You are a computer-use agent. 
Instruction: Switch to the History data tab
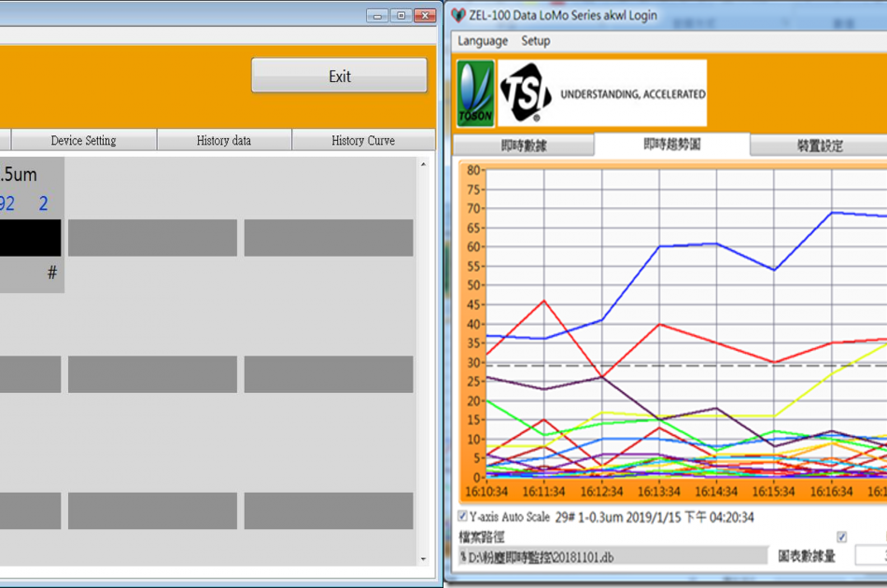click(224, 141)
